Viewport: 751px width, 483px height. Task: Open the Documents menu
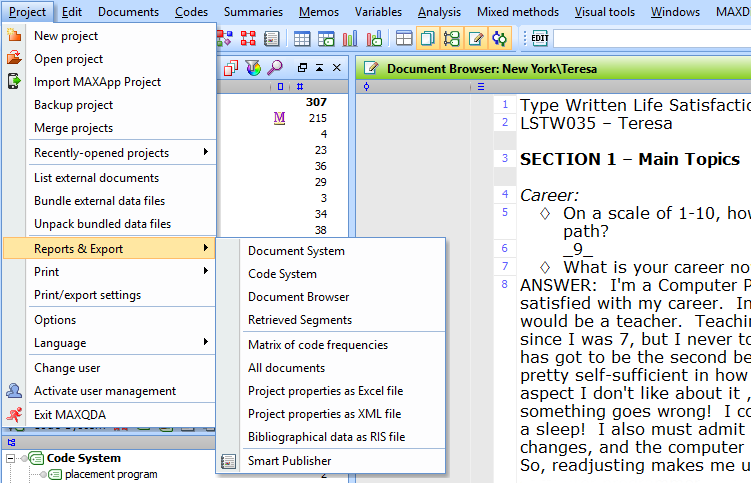pos(128,12)
